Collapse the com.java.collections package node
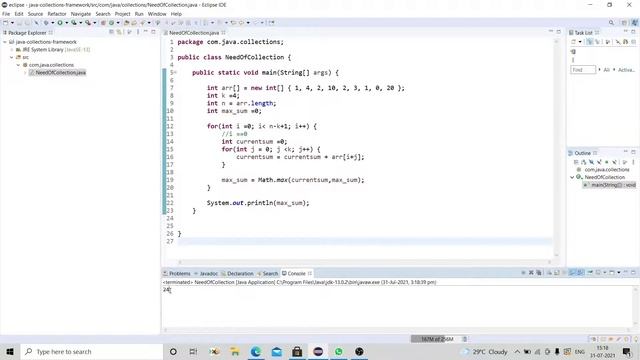This screenshot has width=640, height=360. [x=18, y=65]
